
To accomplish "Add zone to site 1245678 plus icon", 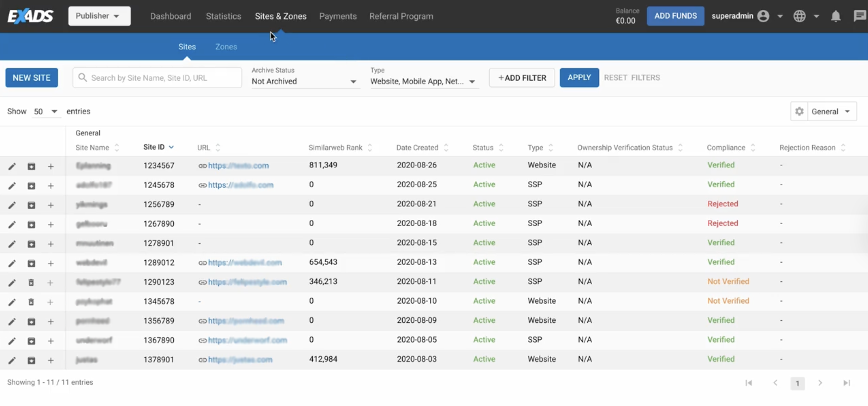I will pos(51,186).
